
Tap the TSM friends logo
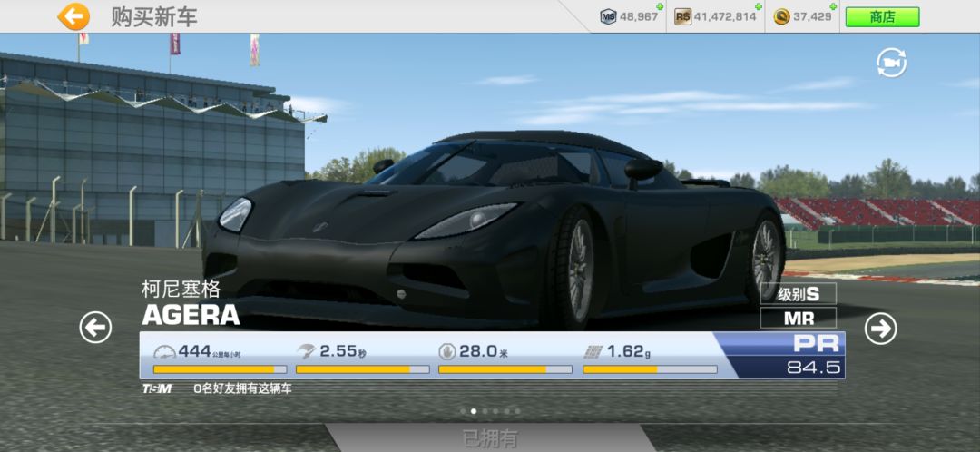click(156, 388)
